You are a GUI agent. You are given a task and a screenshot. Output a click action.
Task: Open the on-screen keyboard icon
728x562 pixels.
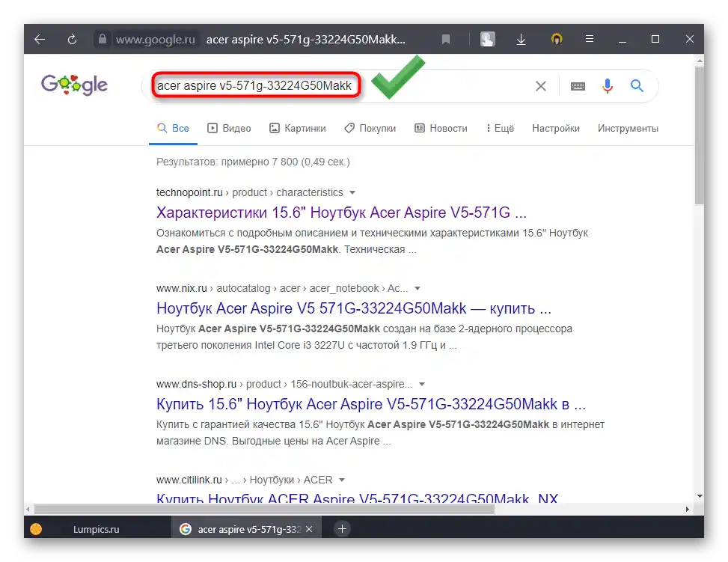pyautogui.click(x=578, y=86)
